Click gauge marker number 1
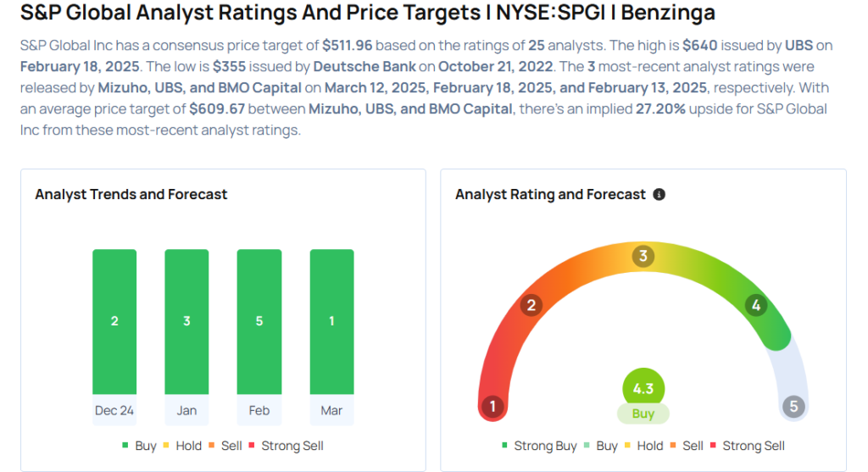 pos(492,406)
